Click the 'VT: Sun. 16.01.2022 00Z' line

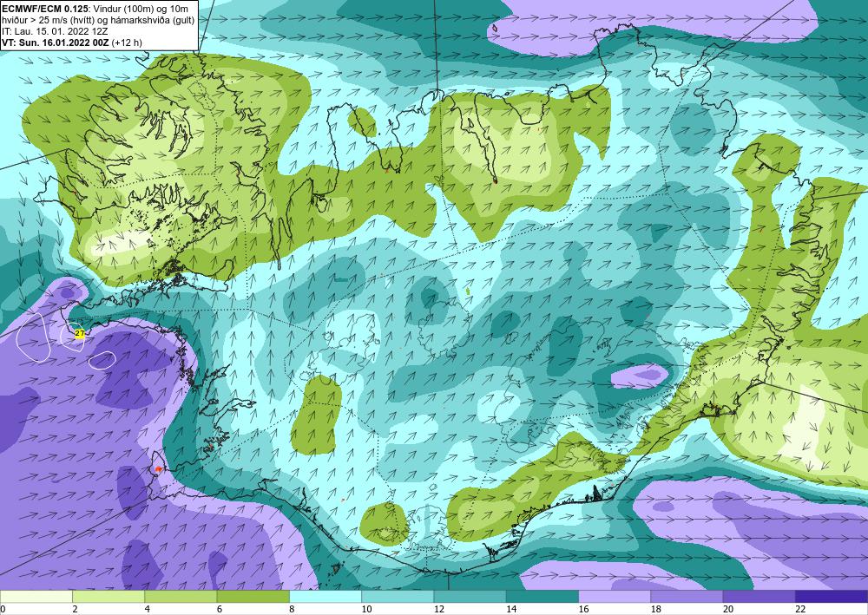[x=56, y=43]
